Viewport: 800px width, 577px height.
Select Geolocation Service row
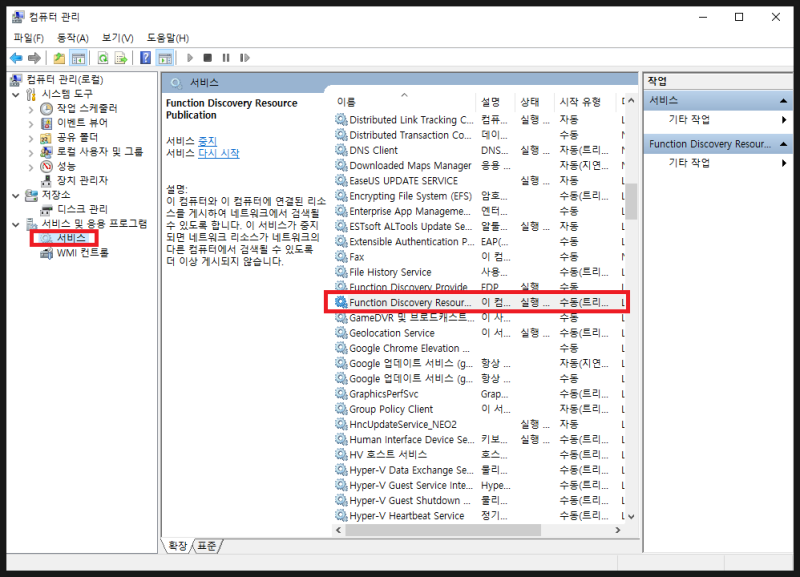coord(480,333)
